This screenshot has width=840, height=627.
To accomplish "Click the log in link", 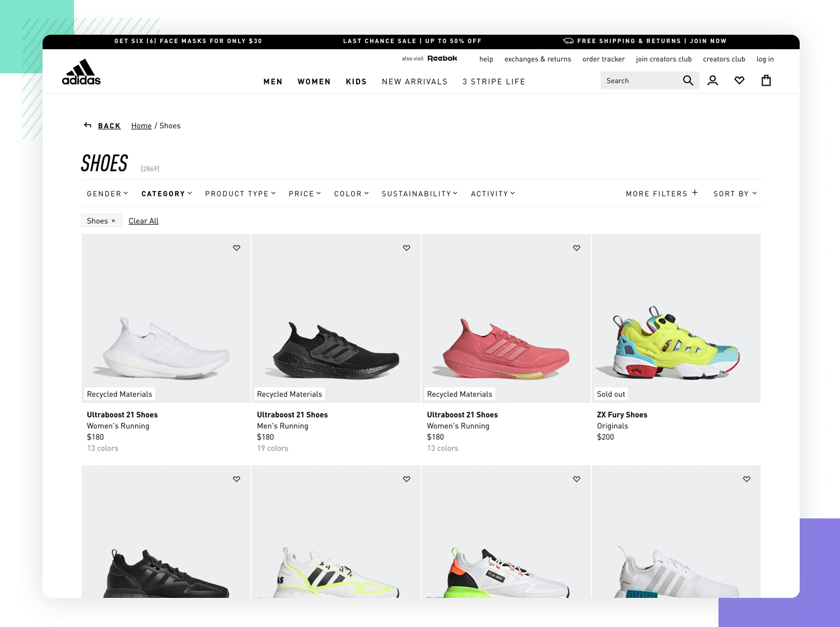I will point(765,59).
